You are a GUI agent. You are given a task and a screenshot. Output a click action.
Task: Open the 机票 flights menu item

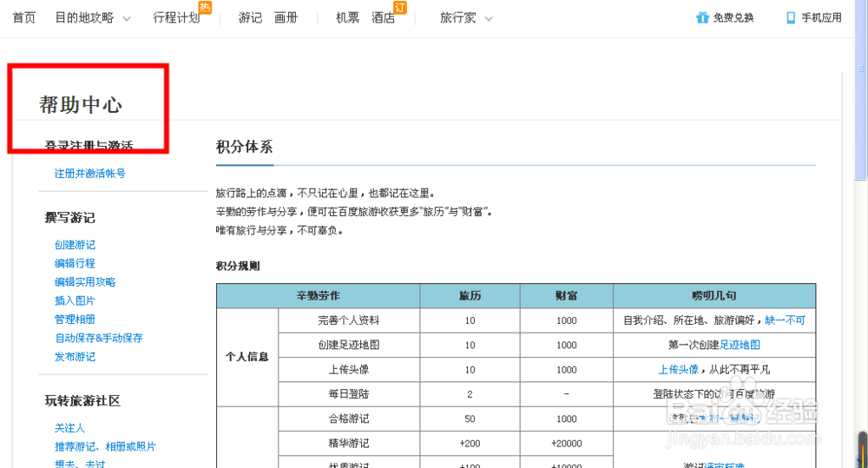pyautogui.click(x=348, y=17)
